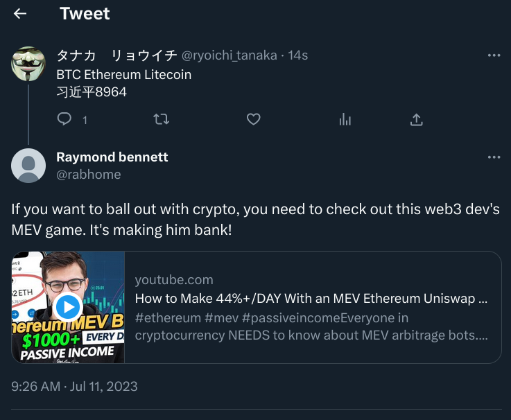Click the reply count number 1

pos(85,120)
